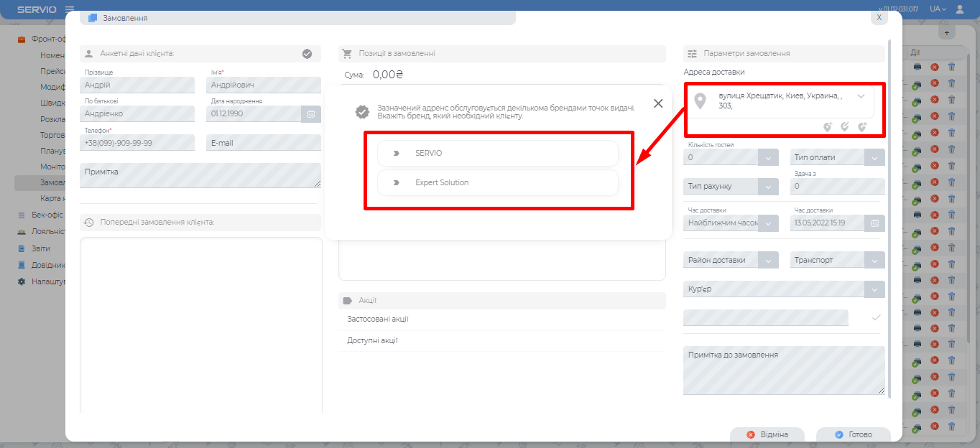Screen dimensions: 980x448
Task: Click the user profile icon in header
Action: coord(960,9)
